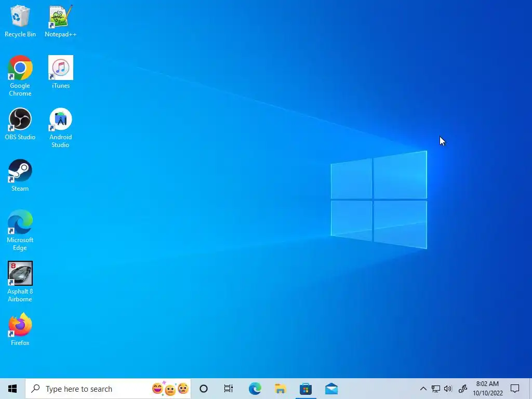Launch Edge from the taskbar
This screenshot has height=399, width=532.
click(255, 389)
